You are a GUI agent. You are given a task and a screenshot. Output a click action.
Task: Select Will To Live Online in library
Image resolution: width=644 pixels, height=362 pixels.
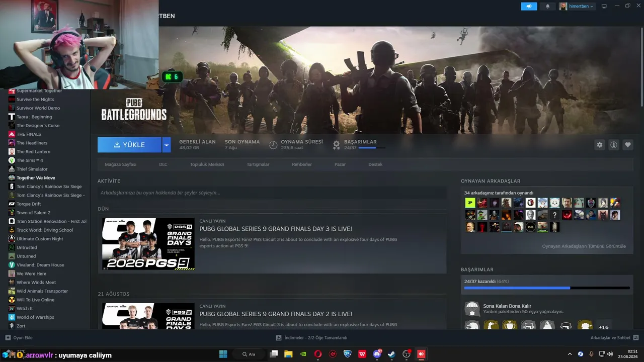(35, 300)
